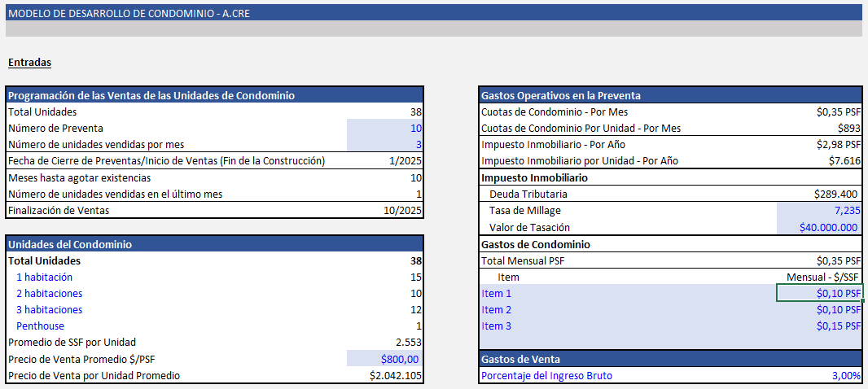
Task: Select the Valor de Tasación $40.000.000 cell
Action: (818, 228)
